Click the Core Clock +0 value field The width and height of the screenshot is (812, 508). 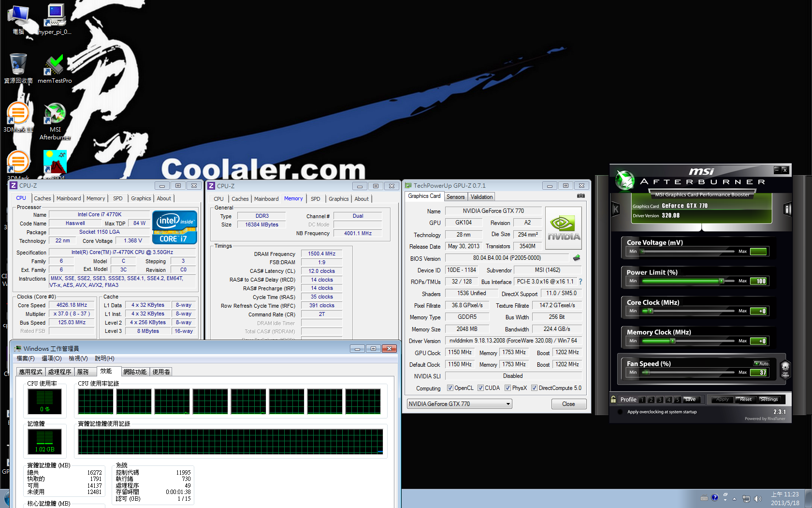[x=758, y=311]
